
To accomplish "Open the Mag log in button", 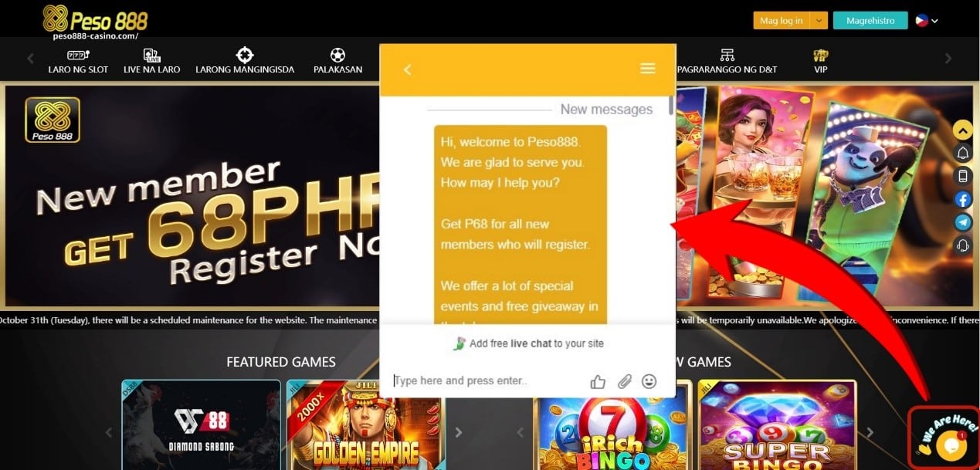I will (781, 21).
